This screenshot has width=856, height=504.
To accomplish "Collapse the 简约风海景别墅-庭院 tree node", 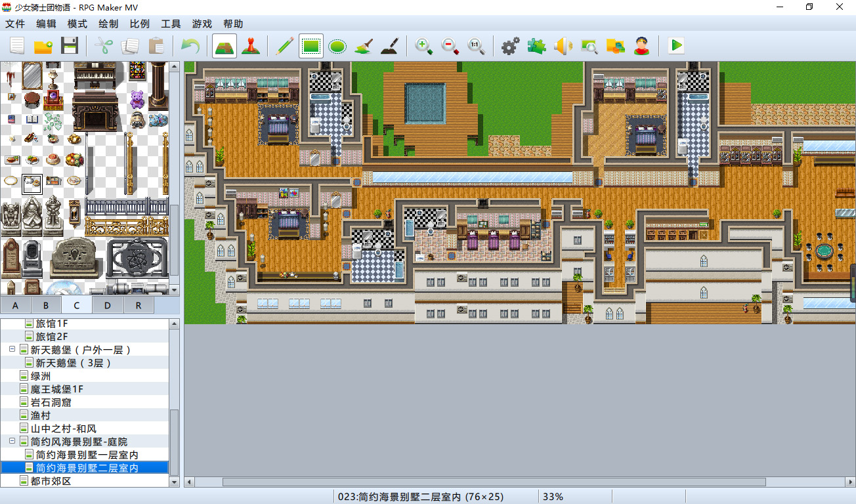I will point(12,442).
